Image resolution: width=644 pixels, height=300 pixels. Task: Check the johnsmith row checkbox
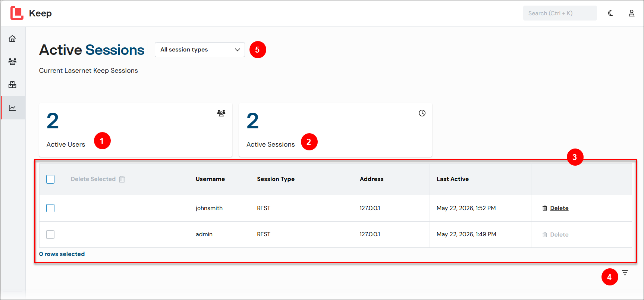click(x=50, y=208)
